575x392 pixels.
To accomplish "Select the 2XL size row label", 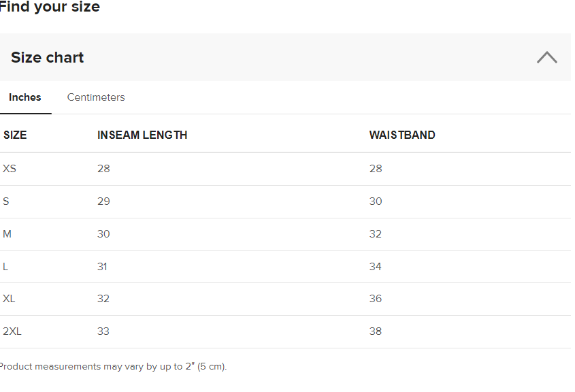I will pyautogui.click(x=12, y=331).
